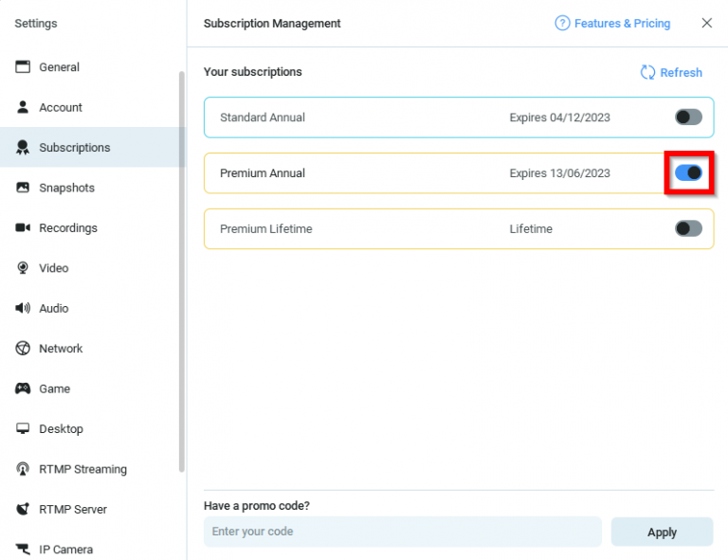Open the Features & Pricing link
This screenshot has width=728, height=560.
pyautogui.click(x=622, y=24)
